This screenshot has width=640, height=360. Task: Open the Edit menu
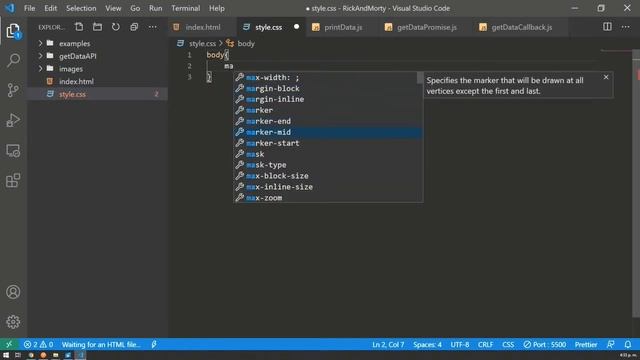tap(51, 8)
